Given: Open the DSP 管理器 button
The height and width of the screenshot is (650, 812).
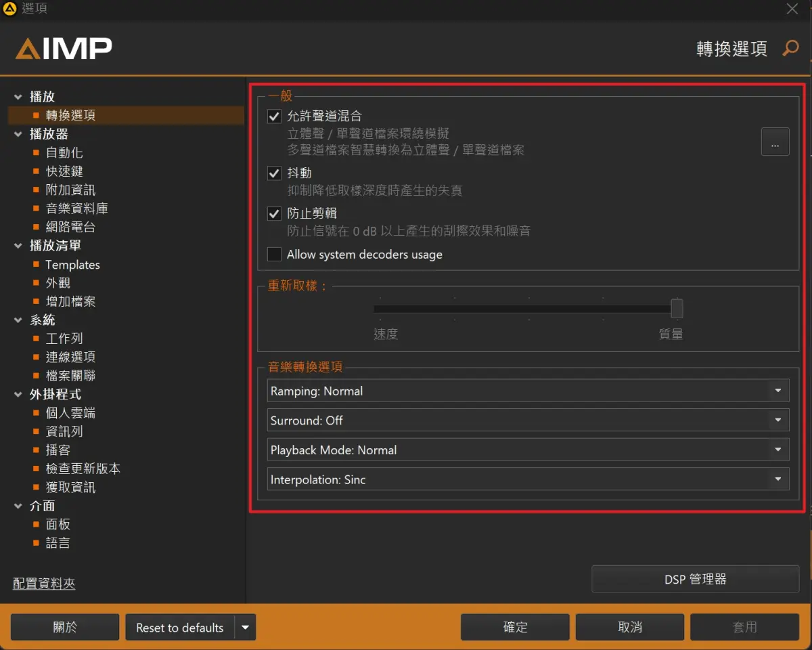Looking at the screenshot, I should (x=696, y=580).
